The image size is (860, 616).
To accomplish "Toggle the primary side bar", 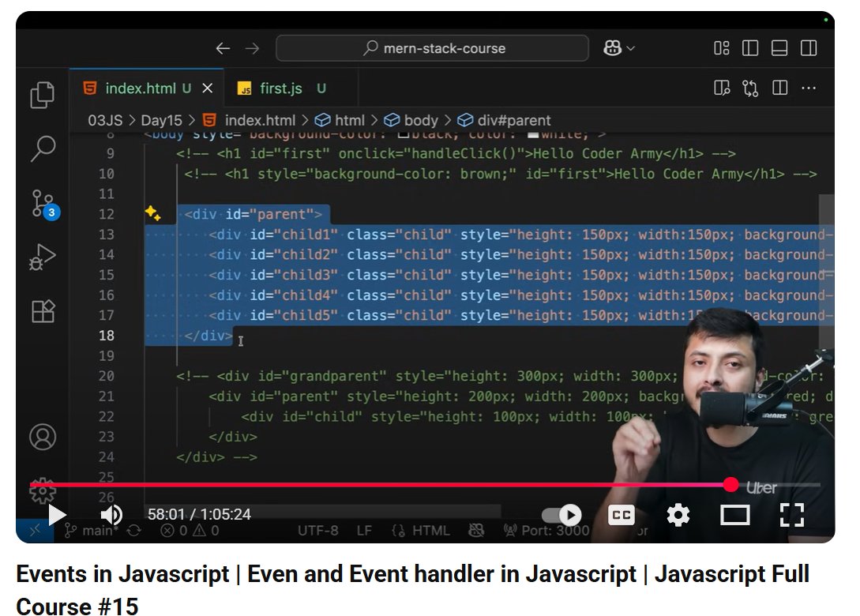I will point(749,48).
